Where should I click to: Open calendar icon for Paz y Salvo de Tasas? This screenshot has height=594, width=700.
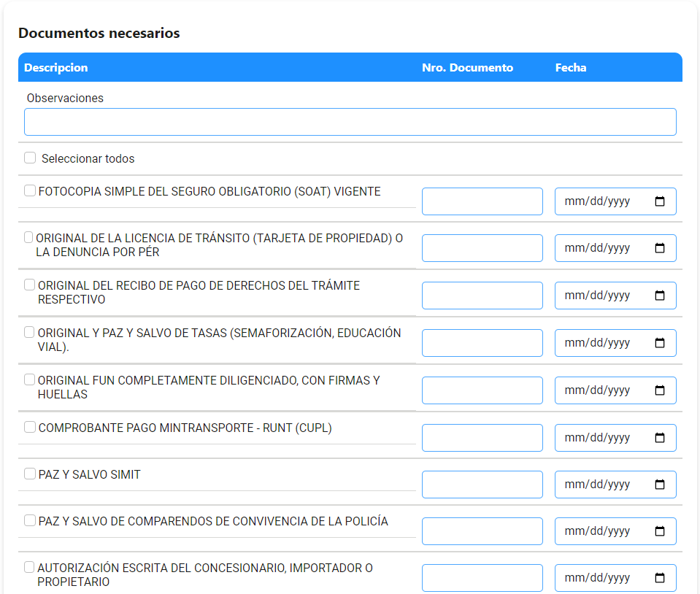[x=659, y=343]
